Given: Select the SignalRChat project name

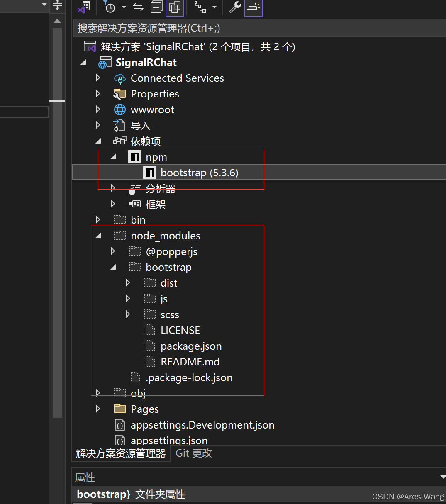Looking at the screenshot, I should [146, 63].
